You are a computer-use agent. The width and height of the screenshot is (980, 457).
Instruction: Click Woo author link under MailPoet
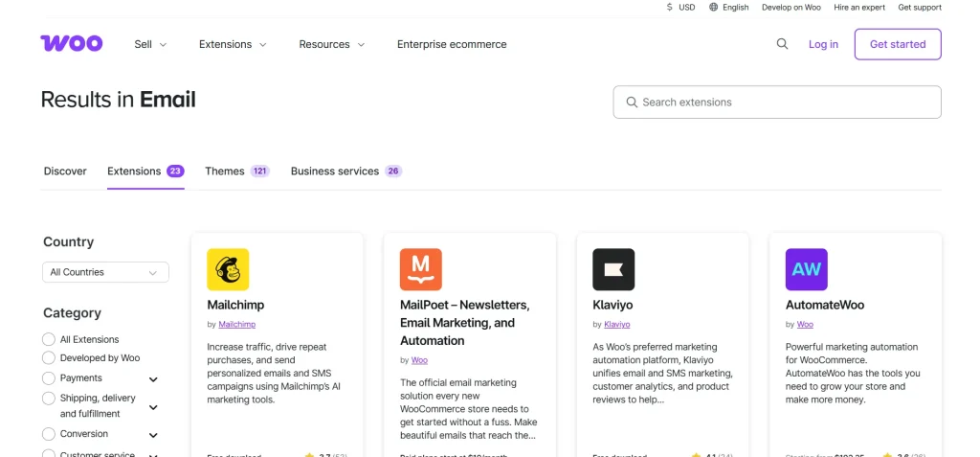[419, 360]
